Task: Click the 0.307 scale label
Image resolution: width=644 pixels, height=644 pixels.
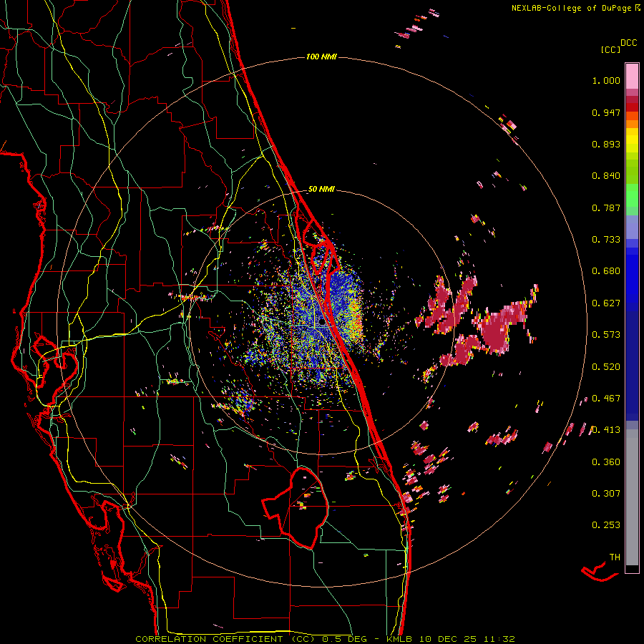Action: click(x=606, y=494)
